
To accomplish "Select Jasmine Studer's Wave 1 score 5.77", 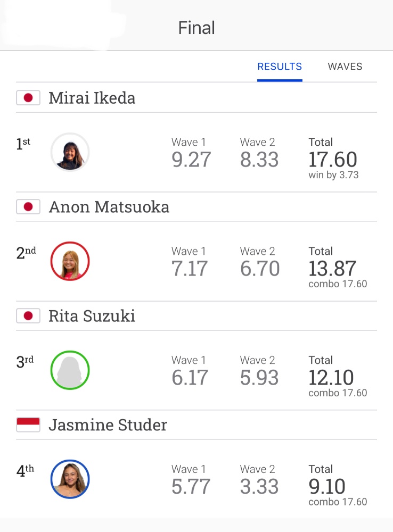I will [191, 486].
